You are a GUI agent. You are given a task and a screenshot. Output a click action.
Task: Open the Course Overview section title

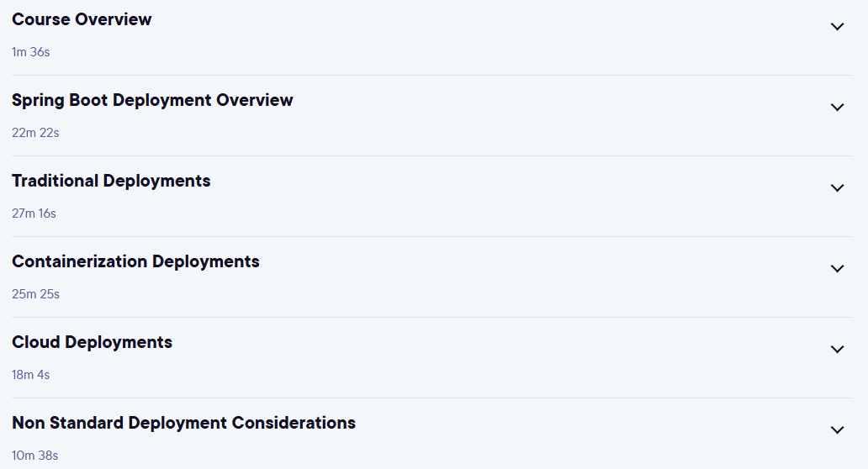tap(82, 19)
